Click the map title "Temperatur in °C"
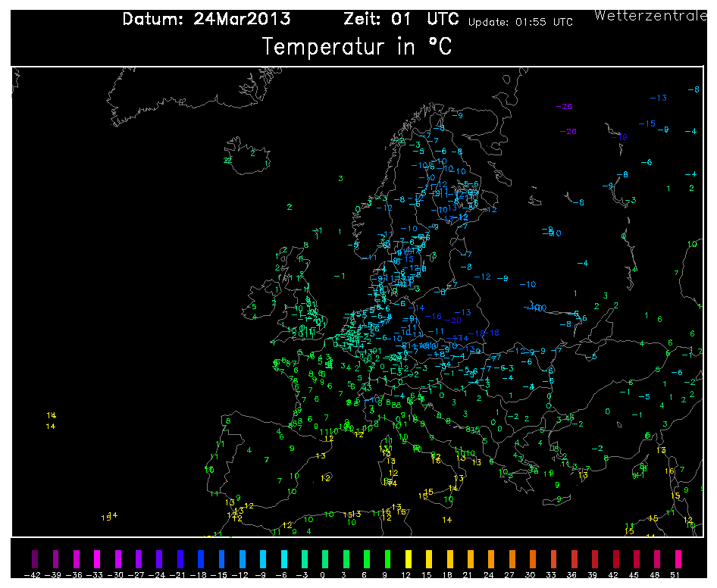Image resolution: width=717 pixels, height=588 pixels. click(x=357, y=46)
